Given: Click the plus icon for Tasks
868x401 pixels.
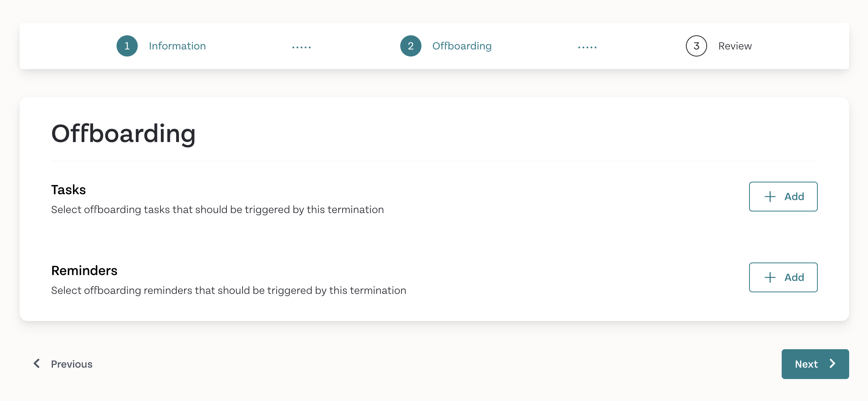Looking at the screenshot, I should pos(770,197).
